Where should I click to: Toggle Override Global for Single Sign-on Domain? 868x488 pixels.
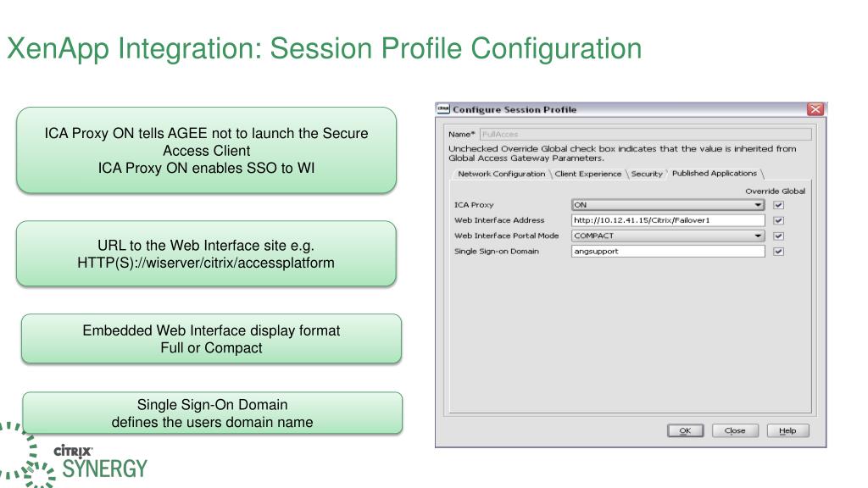779,252
